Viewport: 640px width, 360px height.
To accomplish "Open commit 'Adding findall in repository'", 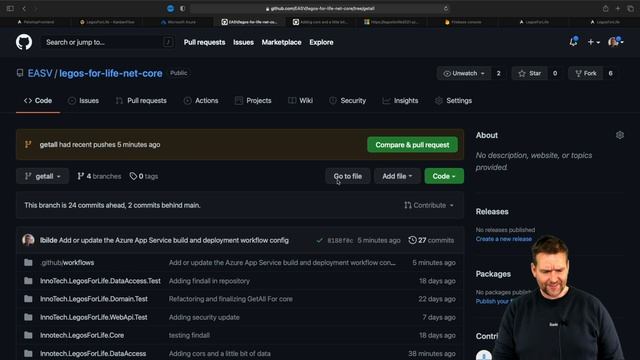I will click(x=209, y=281).
